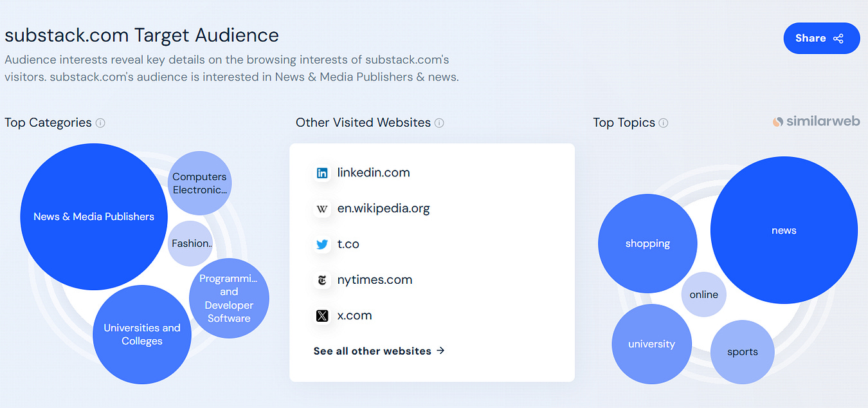The height and width of the screenshot is (408, 868).
Task: Open the Top Categories info icon
Action: pos(100,123)
